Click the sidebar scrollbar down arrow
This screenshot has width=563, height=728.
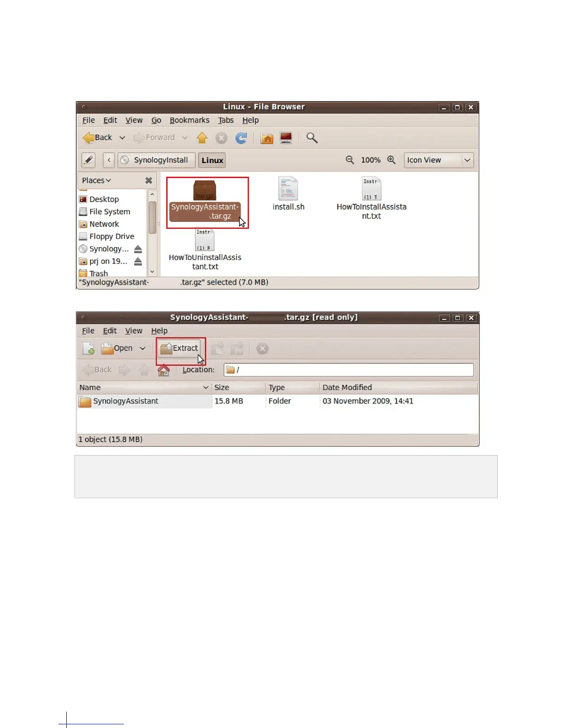coord(152,272)
